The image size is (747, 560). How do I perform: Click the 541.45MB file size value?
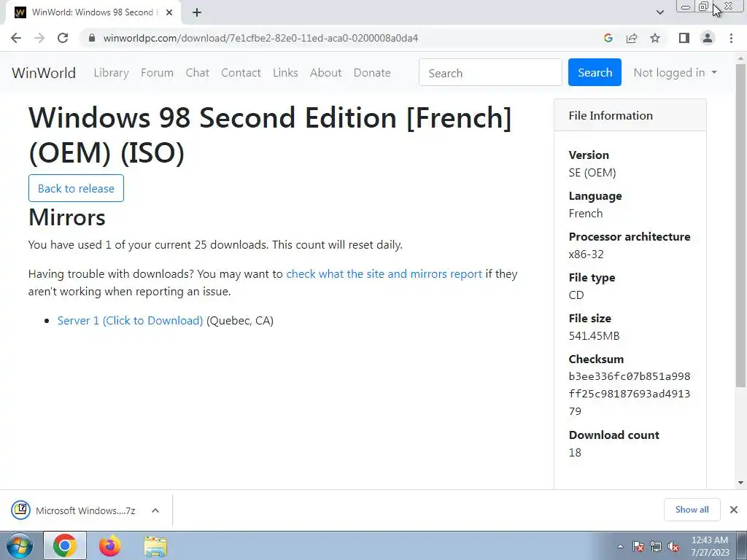pos(594,335)
